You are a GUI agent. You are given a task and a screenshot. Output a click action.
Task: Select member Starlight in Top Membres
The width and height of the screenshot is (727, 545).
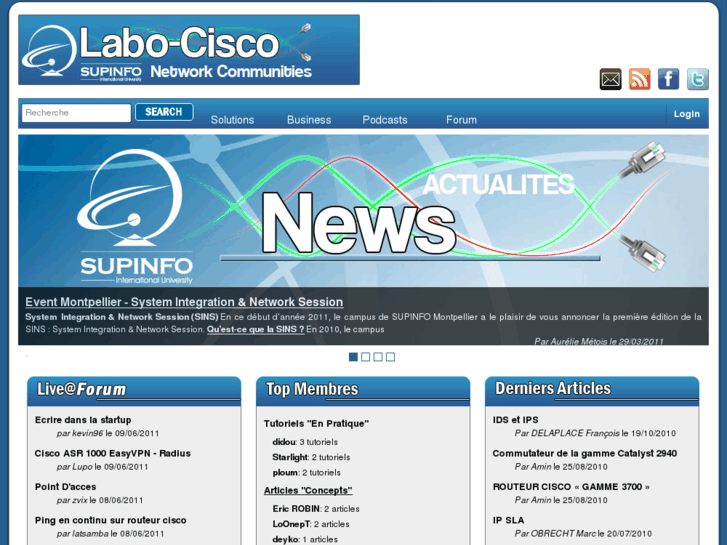[290, 457]
